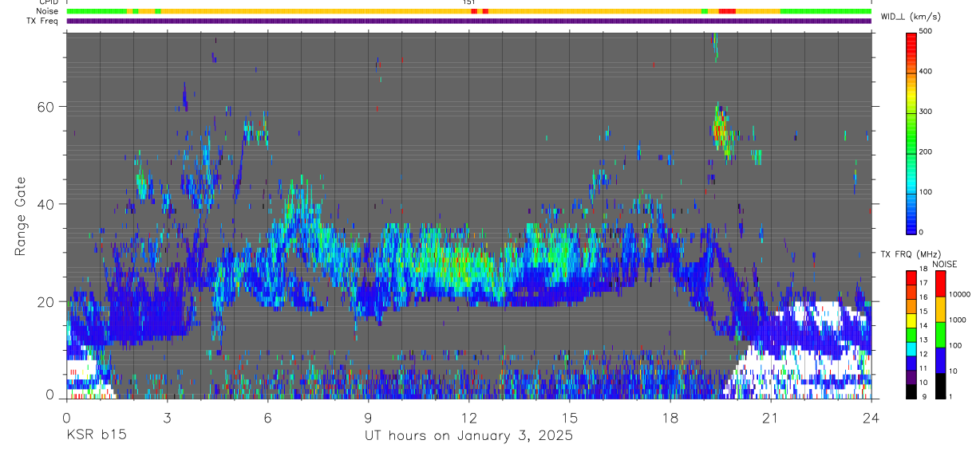This screenshot has width=980, height=452.
Task: Click the 'WID⊥ (km/s)' color bar title
Action: tap(911, 16)
